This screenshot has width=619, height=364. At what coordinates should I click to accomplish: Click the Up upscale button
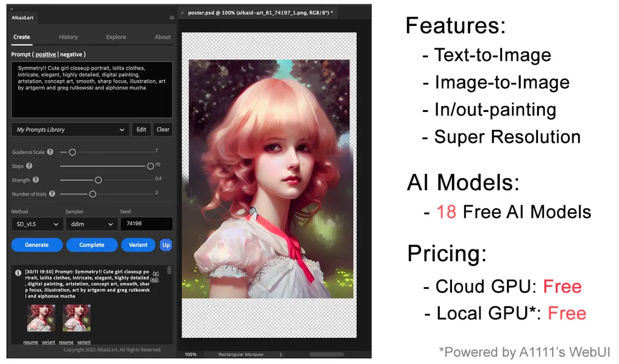[166, 245]
